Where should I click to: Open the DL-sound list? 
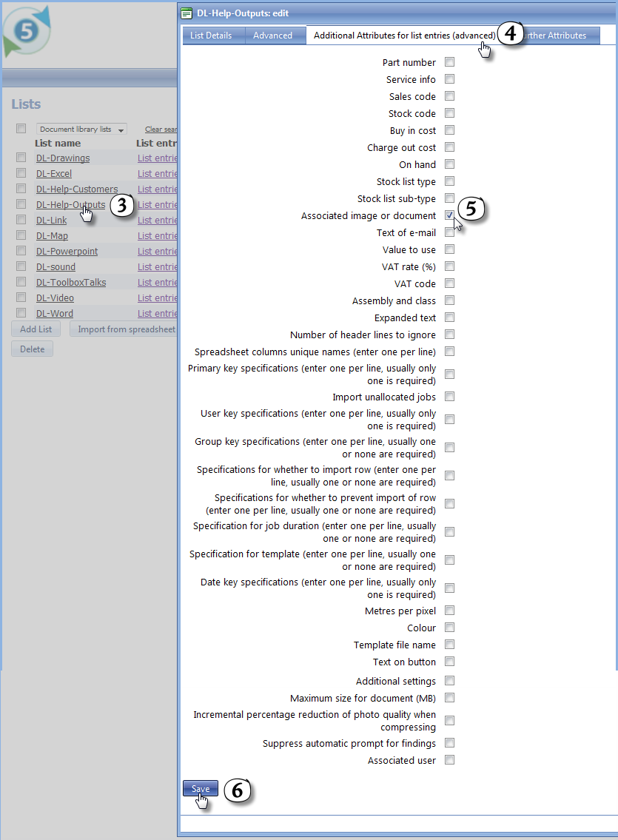click(x=56, y=266)
